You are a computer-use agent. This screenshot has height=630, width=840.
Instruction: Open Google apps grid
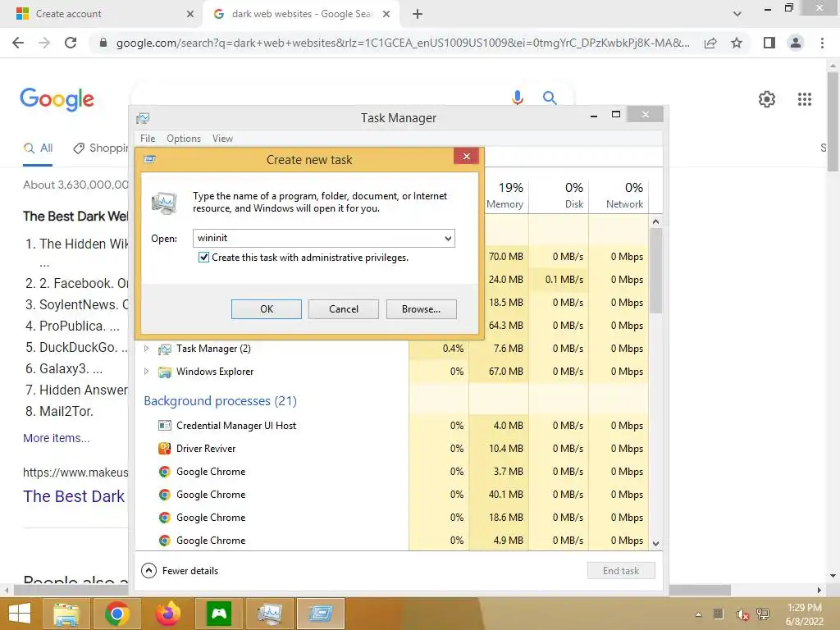(x=804, y=99)
